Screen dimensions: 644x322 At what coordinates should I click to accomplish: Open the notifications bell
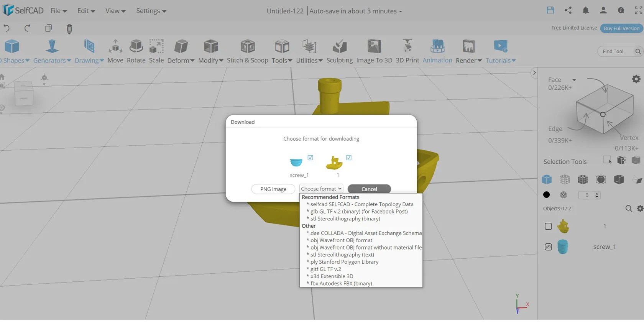pos(586,10)
